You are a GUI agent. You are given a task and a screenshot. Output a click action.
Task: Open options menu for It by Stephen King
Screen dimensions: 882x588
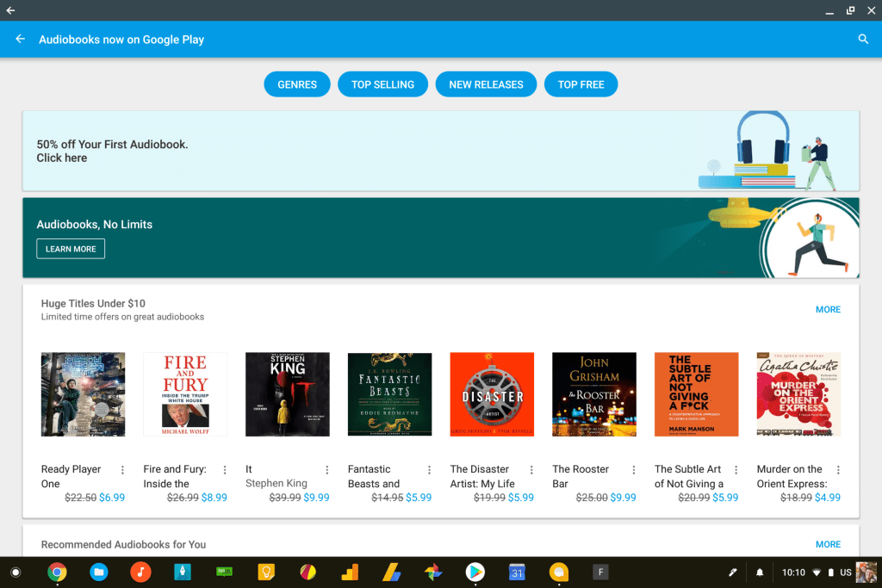pos(327,470)
